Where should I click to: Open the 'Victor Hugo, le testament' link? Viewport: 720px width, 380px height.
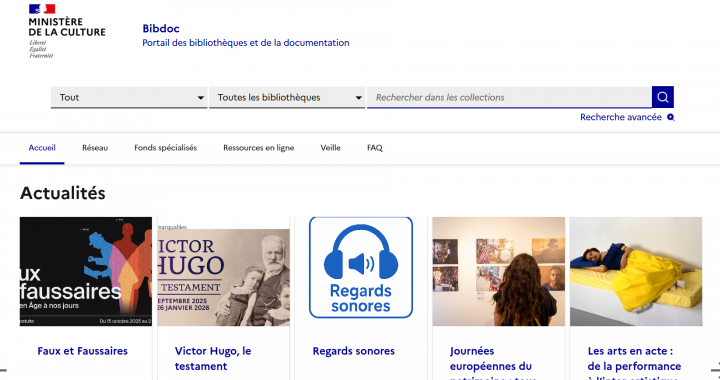coord(213,358)
